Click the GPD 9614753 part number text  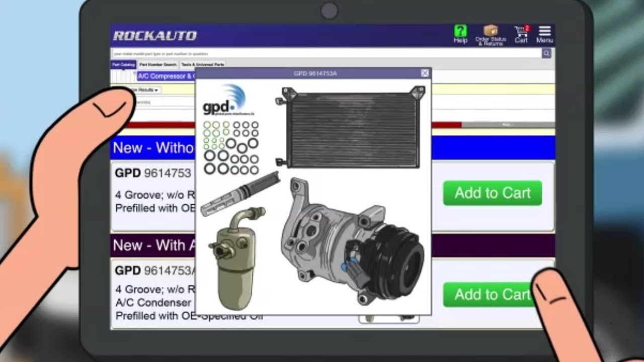click(153, 173)
